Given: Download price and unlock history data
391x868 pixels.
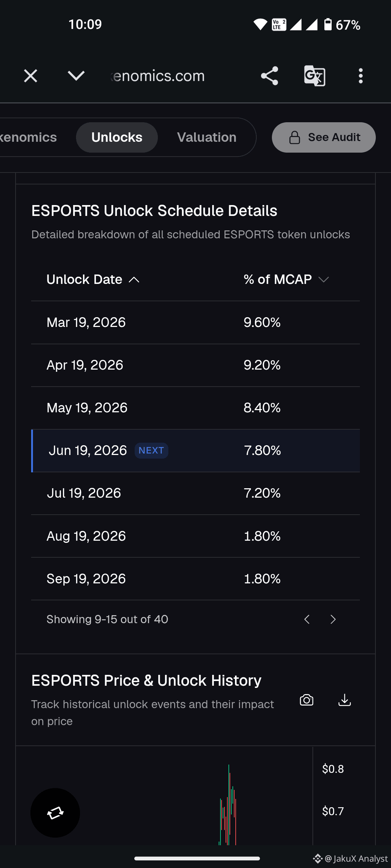Looking at the screenshot, I should coord(345,700).
